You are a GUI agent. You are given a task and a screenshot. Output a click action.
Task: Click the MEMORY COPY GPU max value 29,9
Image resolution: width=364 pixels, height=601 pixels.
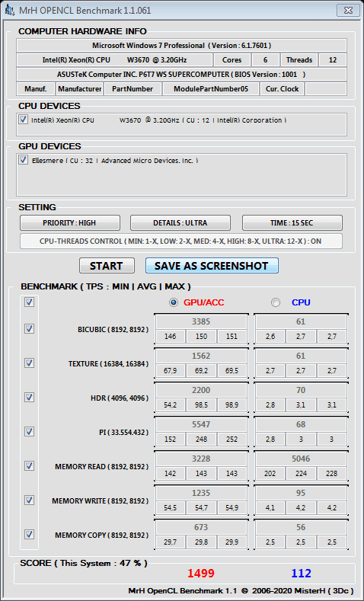[231, 542]
